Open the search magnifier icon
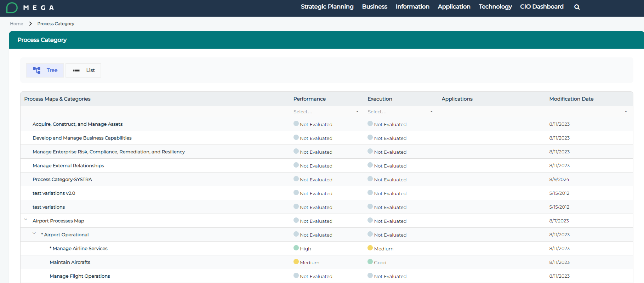The height and width of the screenshot is (283, 644). (577, 7)
